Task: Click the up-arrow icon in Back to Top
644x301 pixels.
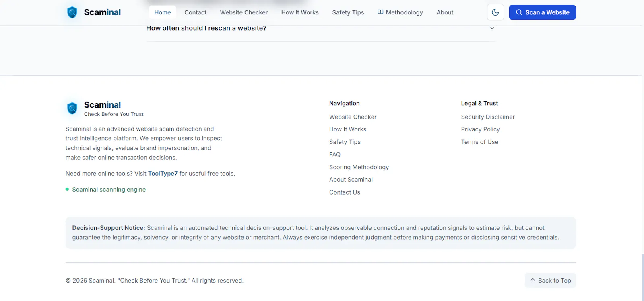Action: (x=533, y=281)
